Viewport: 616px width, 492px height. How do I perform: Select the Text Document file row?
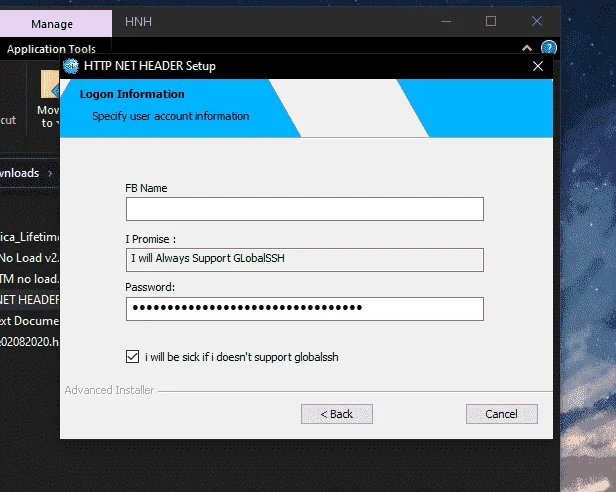(x=29, y=321)
